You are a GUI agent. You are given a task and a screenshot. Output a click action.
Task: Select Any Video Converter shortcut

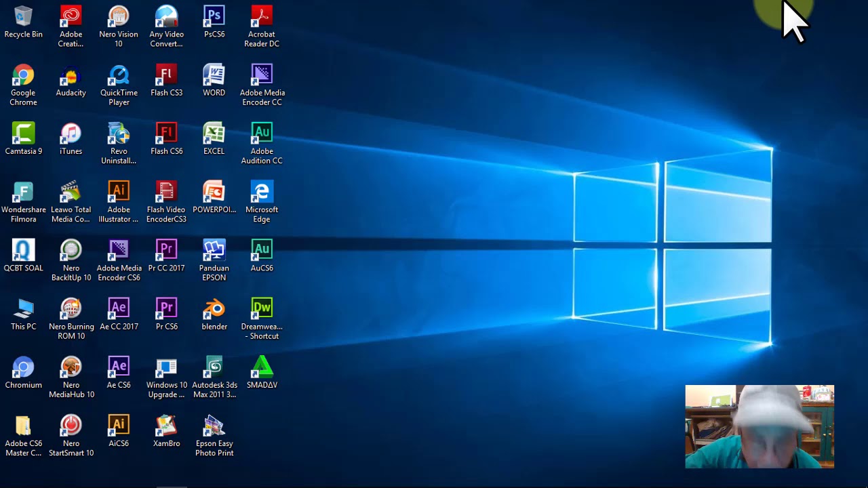click(166, 16)
